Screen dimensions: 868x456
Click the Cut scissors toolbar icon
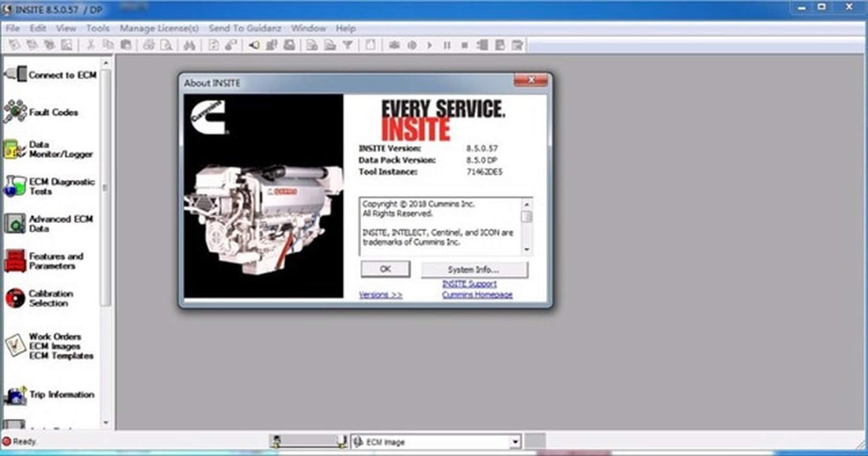91,45
